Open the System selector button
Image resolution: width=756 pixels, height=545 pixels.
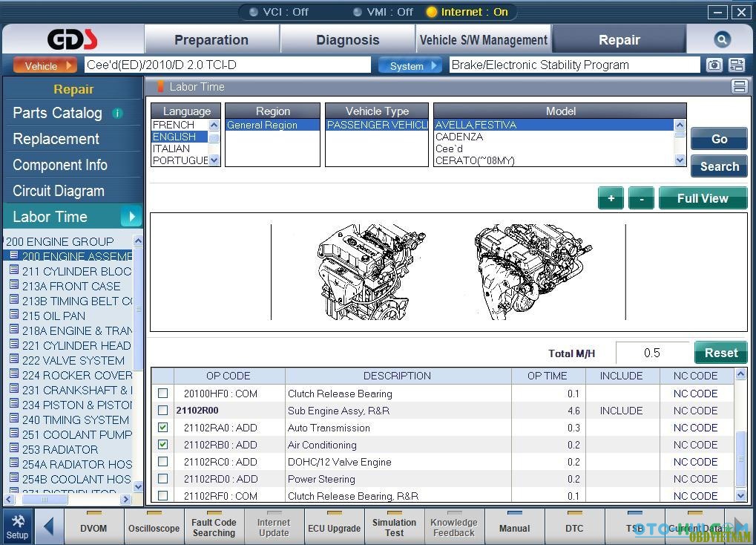[x=410, y=65]
